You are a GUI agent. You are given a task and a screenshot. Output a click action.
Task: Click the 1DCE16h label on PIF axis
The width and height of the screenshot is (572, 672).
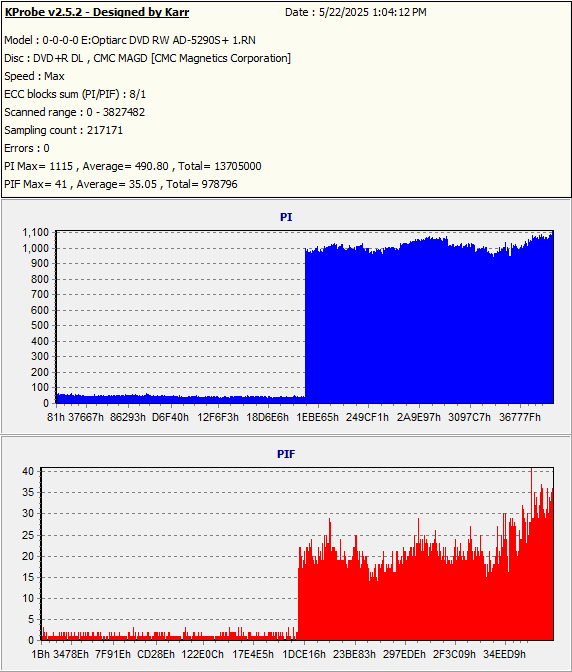click(304, 654)
